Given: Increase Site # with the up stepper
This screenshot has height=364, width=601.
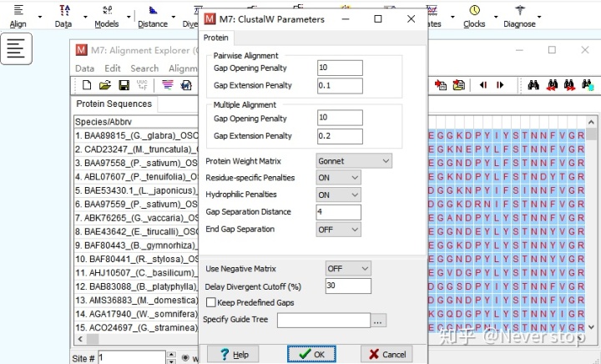Looking at the screenshot, I should coord(172,355).
